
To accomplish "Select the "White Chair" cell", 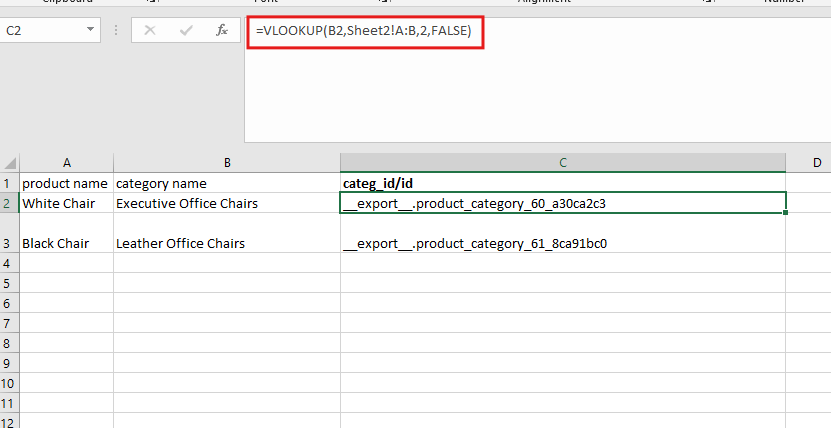I will click(66, 203).
